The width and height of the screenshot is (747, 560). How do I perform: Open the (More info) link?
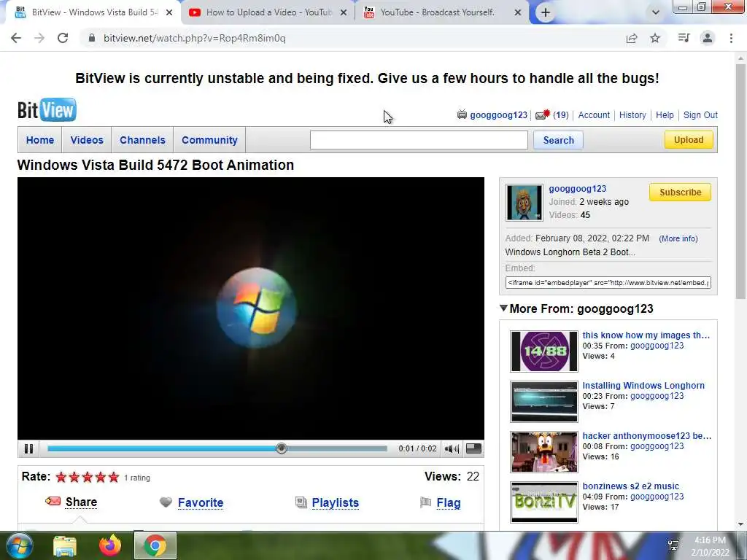coord(678,238)
